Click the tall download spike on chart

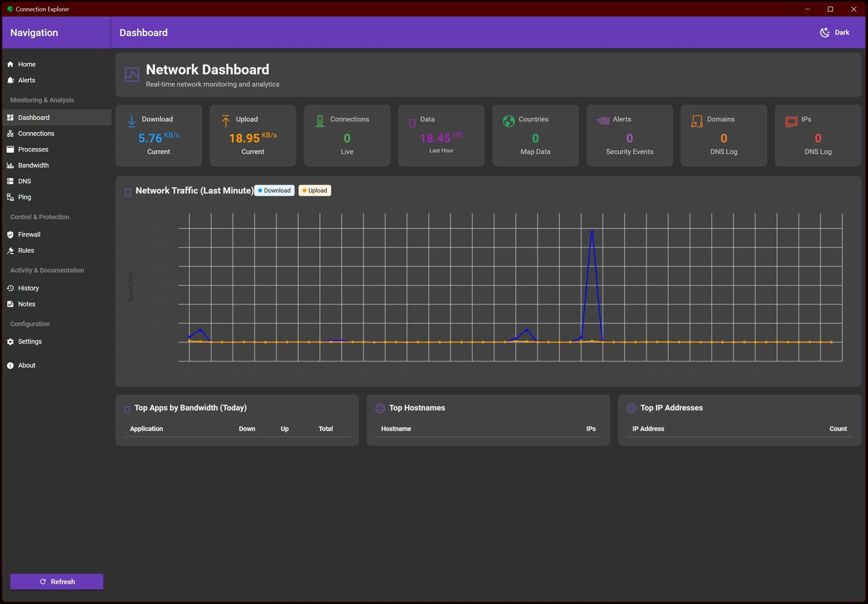pos(592,232)
